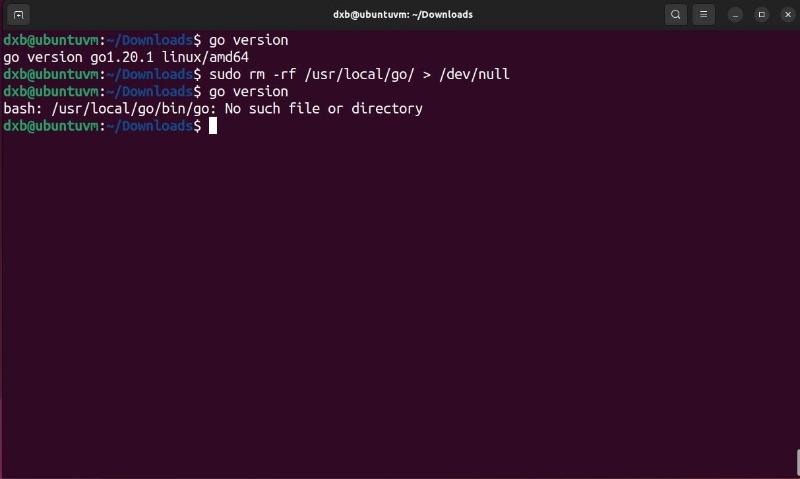
Task: Click the first 'go version' command
Action: point(248,40)
